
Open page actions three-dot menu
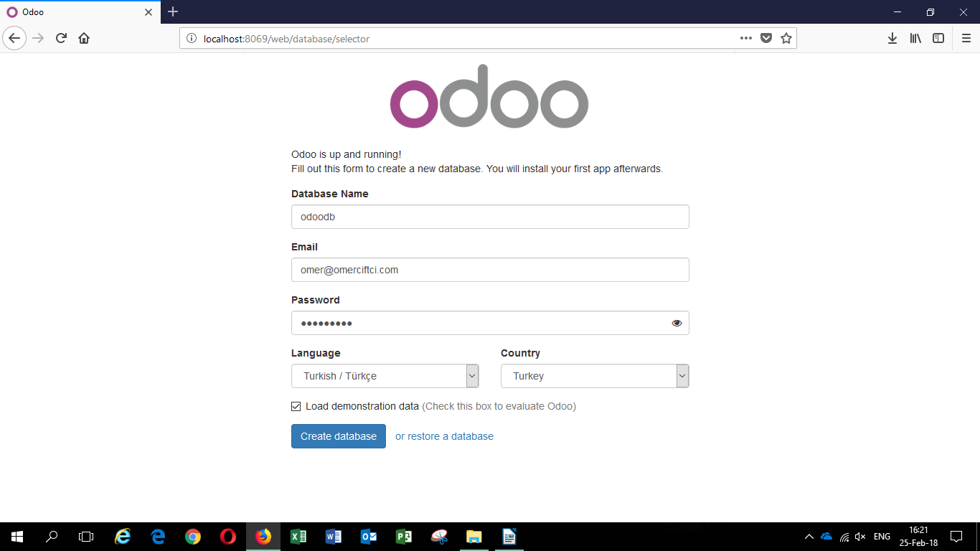746,39
